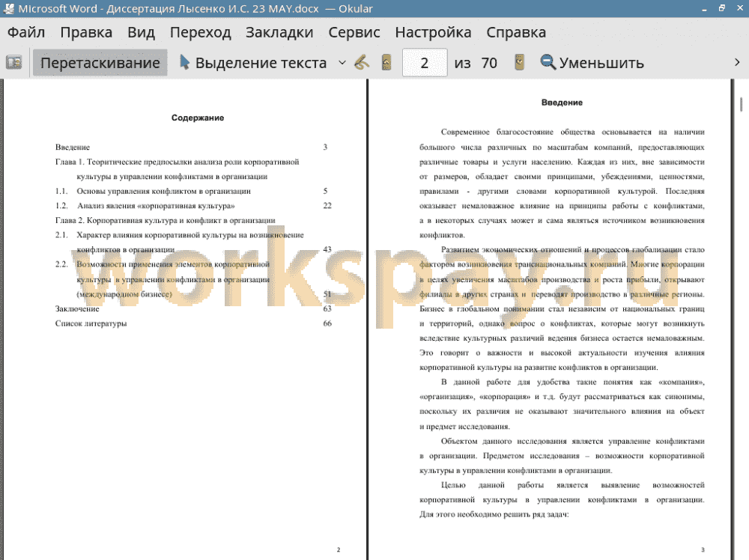Click the vertical scrollbar handle
The height and width of the screenshot is (560, 749).
pos(742,104)
